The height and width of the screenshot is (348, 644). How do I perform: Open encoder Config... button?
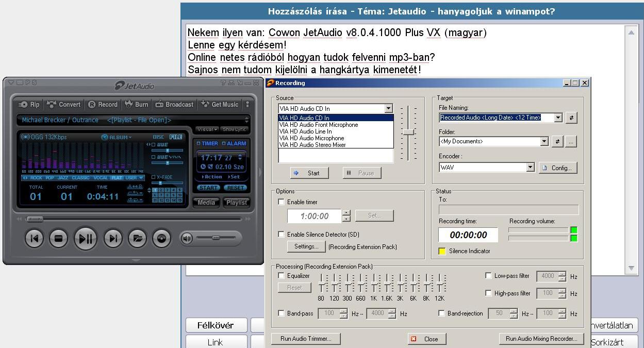pos(558,168)
